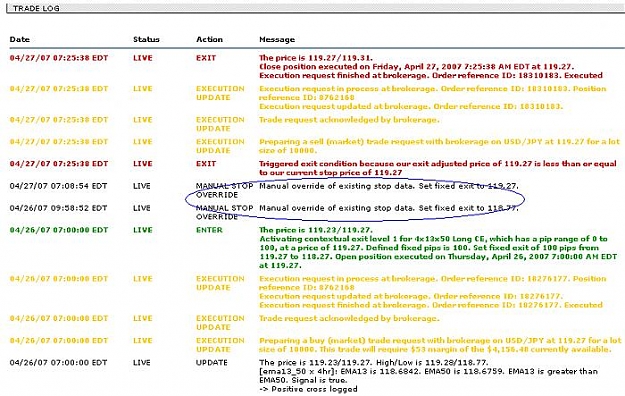Click line 'Open position executed on Thursday, April 26'
The height and width of the screenshot is (396, 625).
pyautogui.click(x=476, y=256)
